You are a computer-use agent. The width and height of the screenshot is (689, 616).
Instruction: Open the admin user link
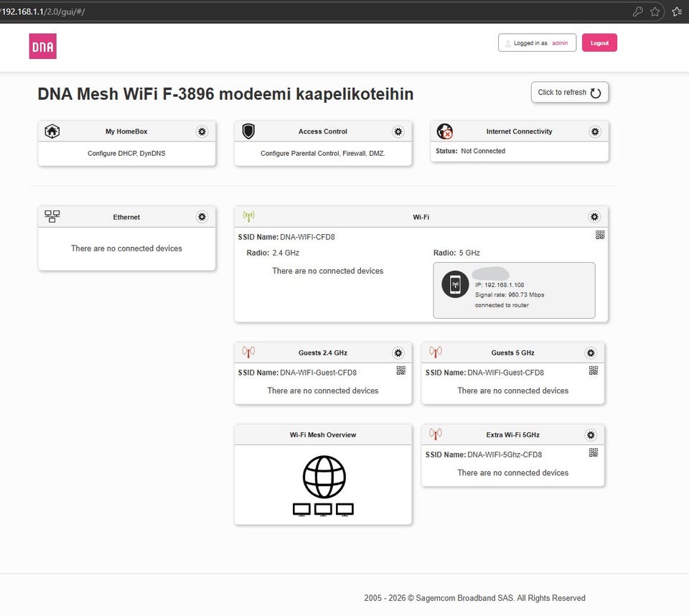pyautogui.click(x=560, y=43)
